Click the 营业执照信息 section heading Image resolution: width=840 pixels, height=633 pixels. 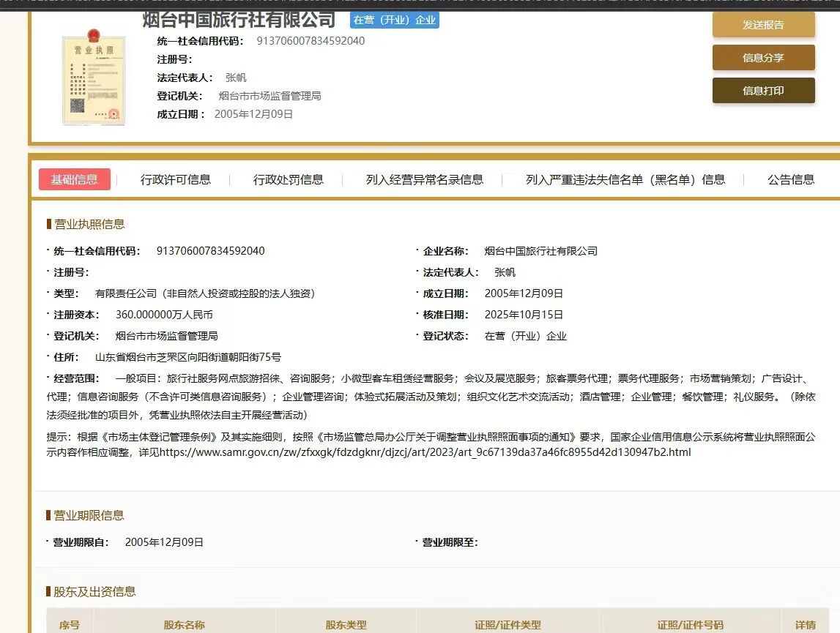[89, 224]
